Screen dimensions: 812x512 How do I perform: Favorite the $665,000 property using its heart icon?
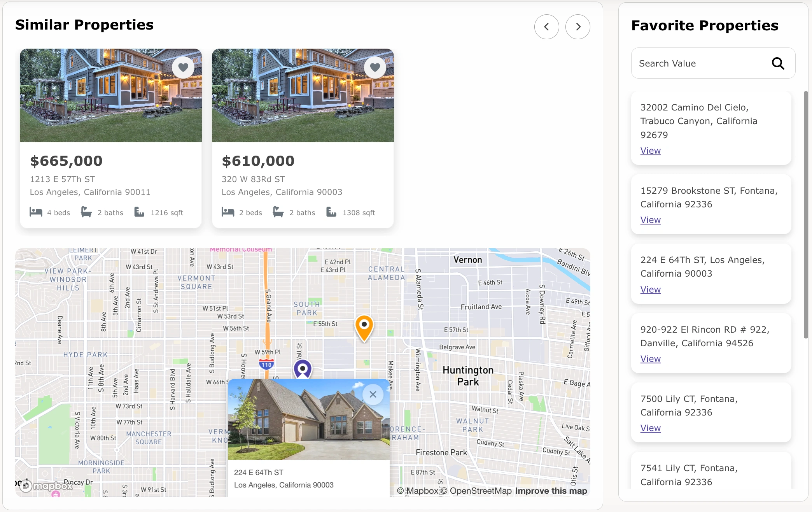[183, 67]
